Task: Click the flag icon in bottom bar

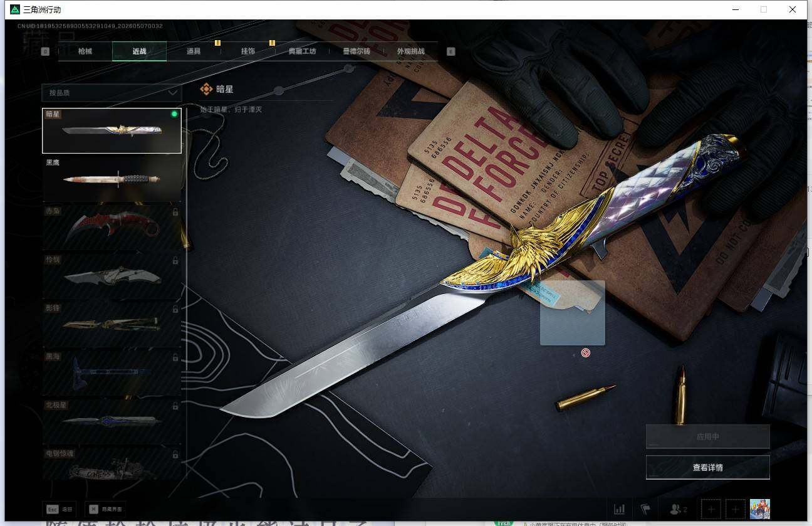Action: tap(645, 509)
